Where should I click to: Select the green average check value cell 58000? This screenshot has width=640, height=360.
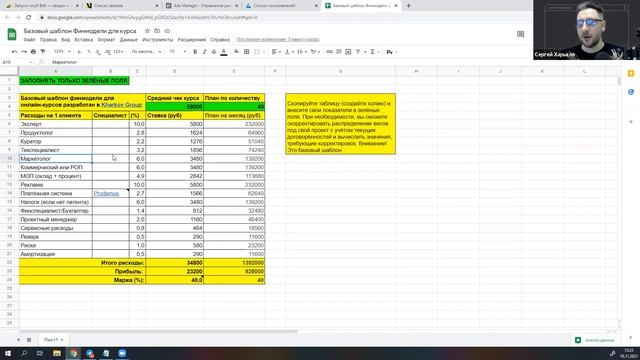tap(174, 107)
